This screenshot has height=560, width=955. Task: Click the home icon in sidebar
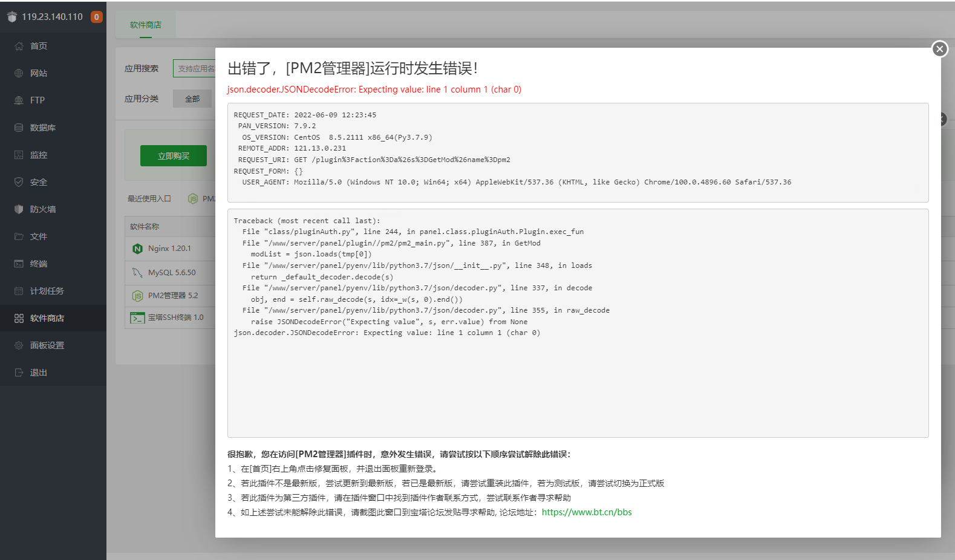pyautogui.click(x=19, y=46)
